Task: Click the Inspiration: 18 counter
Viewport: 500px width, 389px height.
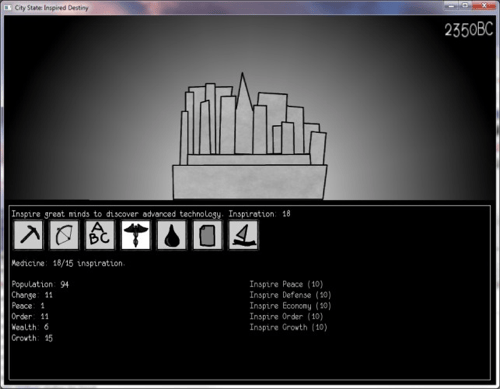Action: (259, 214)
